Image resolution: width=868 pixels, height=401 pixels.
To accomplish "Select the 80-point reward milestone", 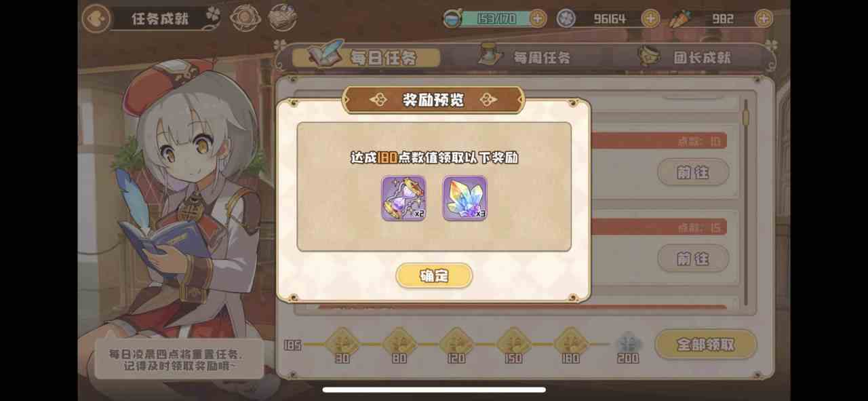I will click(x=399, y=343).
